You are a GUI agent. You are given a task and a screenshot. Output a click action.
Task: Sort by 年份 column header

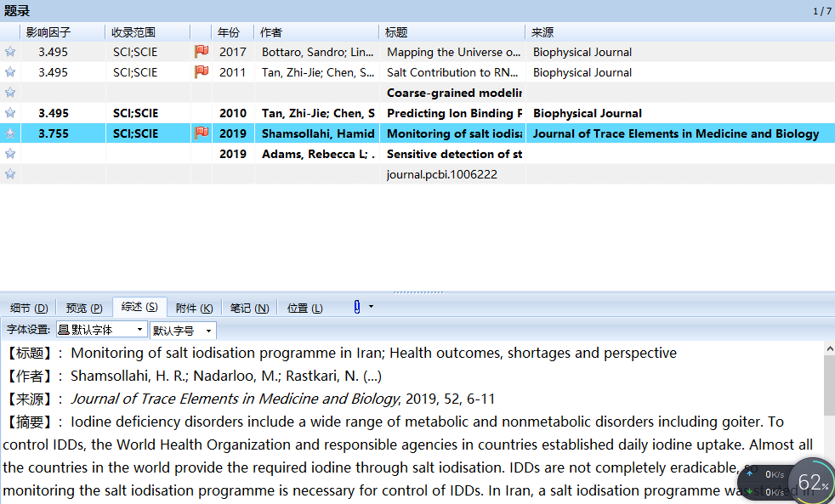point(233,32)
